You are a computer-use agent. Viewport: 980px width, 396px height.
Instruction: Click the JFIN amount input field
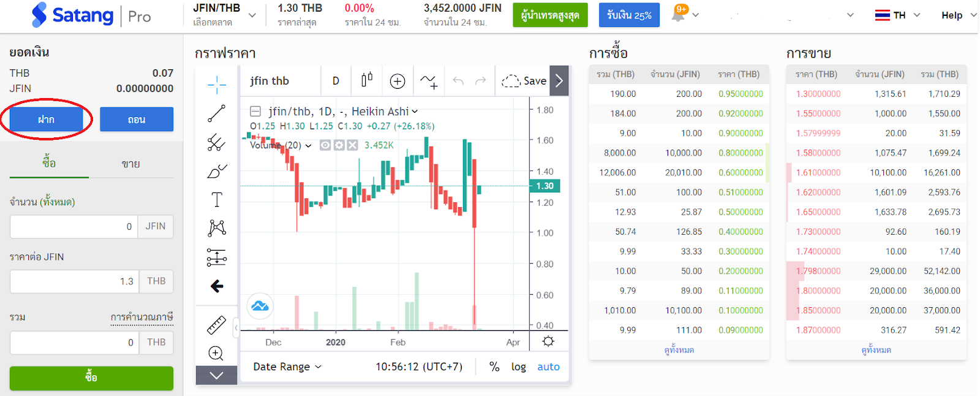click(x=74, y=226)
